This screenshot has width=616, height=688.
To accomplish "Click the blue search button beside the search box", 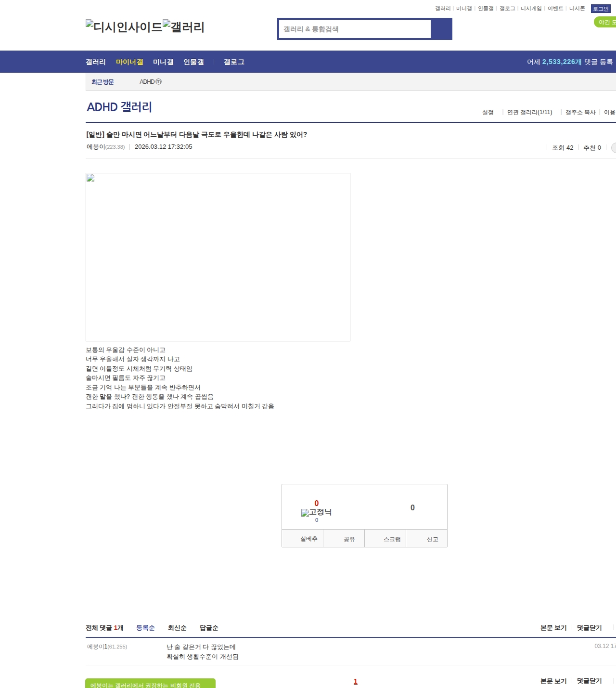I will point(441,29).
